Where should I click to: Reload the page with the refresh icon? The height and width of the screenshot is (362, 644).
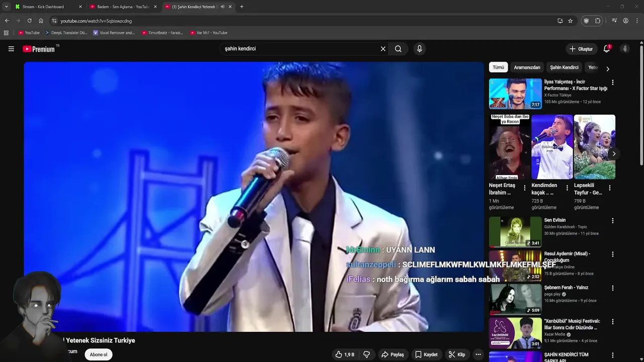pyautogui.click(x=29, y=21)
